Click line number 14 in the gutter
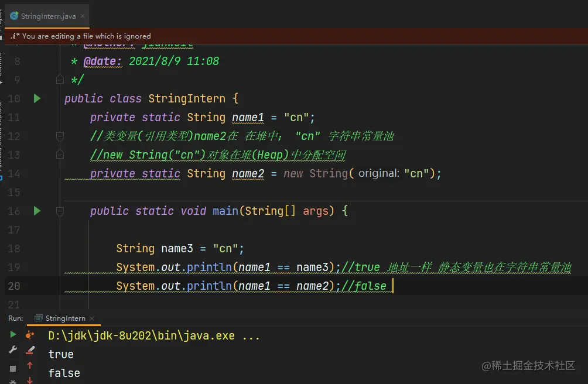Image resolution: width=588 pixels, height=384 pixels. [x=14, y=173]
